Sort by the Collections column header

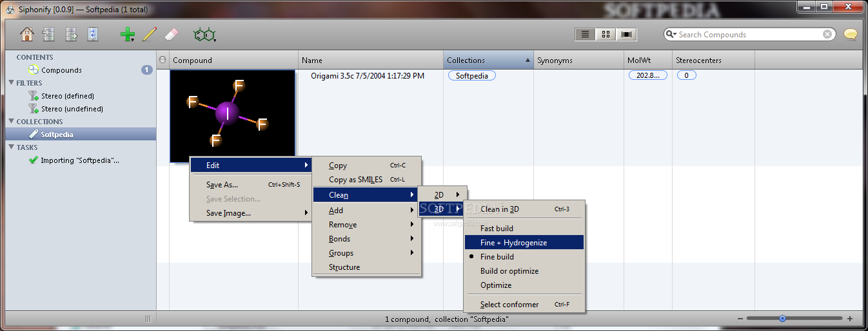(x=488, y=60)
